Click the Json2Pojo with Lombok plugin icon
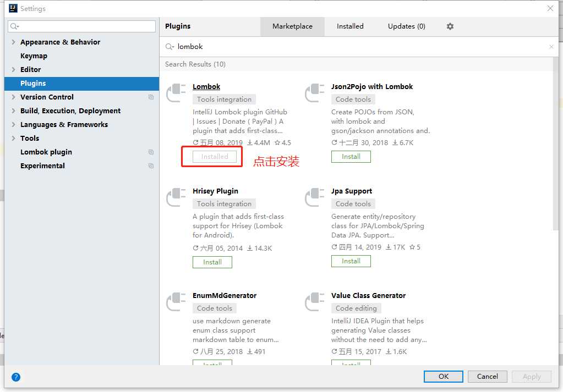This screenshot has height=392, width=563. click(x=315, y=92)
